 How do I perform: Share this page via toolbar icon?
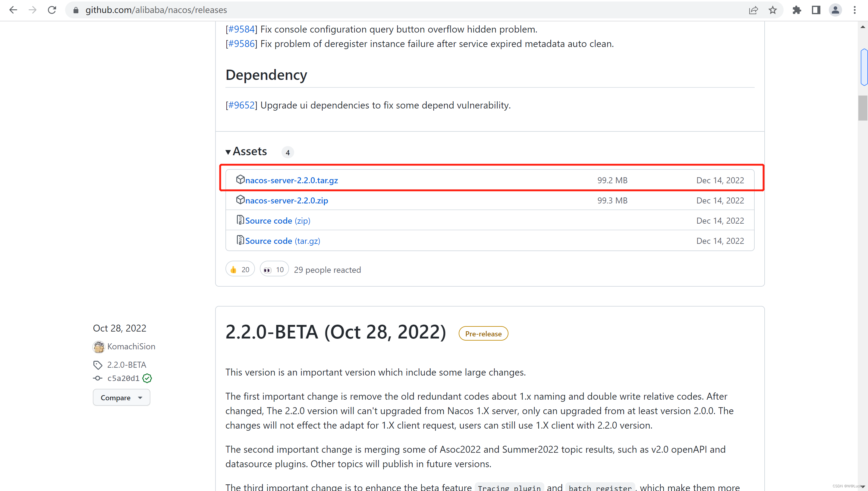pyautogui.click(x=753, y=11)
